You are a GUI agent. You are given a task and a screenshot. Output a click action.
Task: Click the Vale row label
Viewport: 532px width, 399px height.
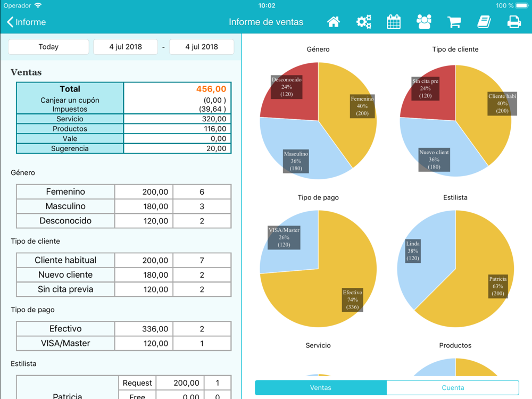tap(70, 138)
